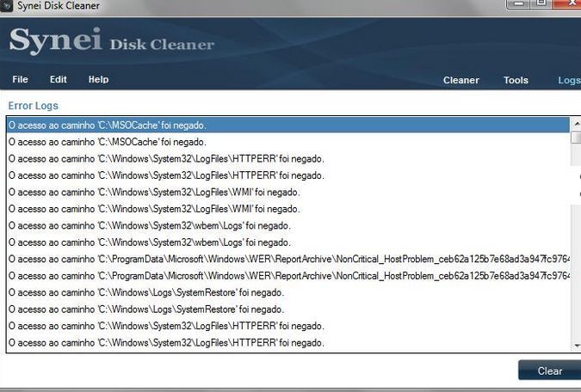Switch to the Logs tab
This screenshot has width=581, height=392.
[x=569, y=80]
